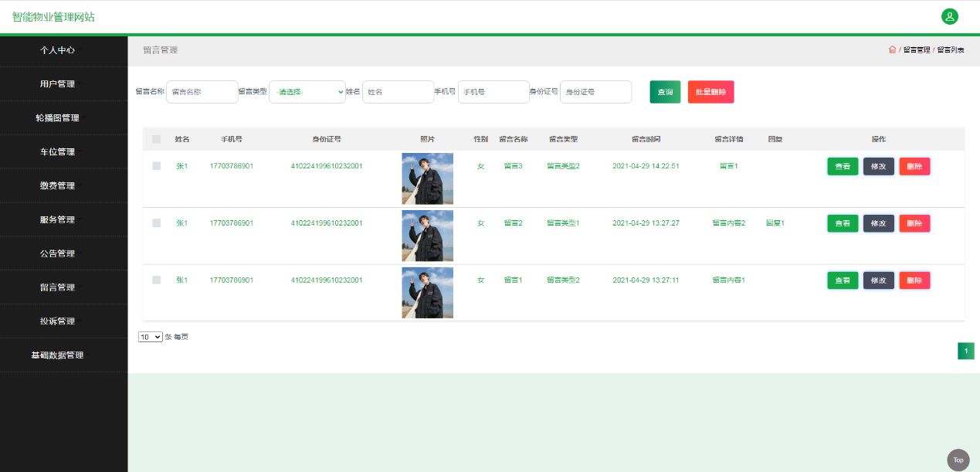The width and height of the screenshot is (980, 472).
Task: Click the 照片 column header
Action: (x=427, y=139)
